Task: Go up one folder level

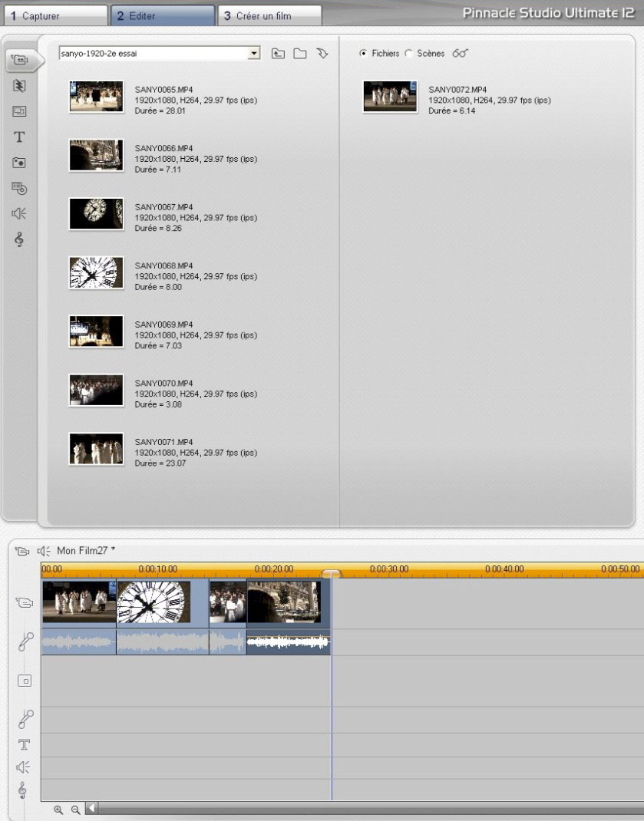Action: (x=278, y=54)
